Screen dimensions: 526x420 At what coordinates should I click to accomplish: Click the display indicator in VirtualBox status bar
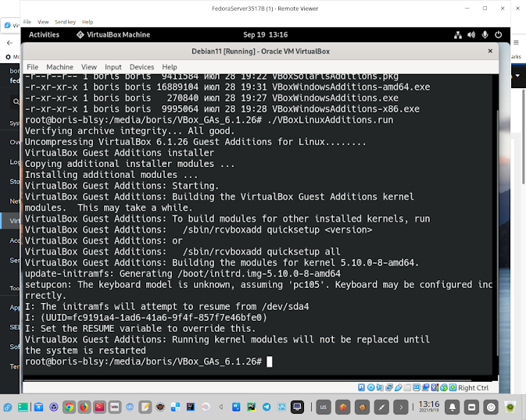point(417,387)
